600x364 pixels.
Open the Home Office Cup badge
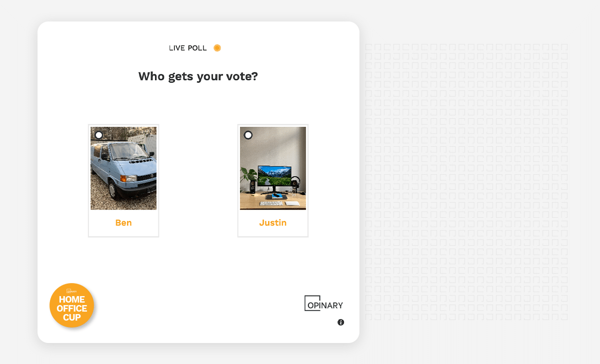(72, 306)
